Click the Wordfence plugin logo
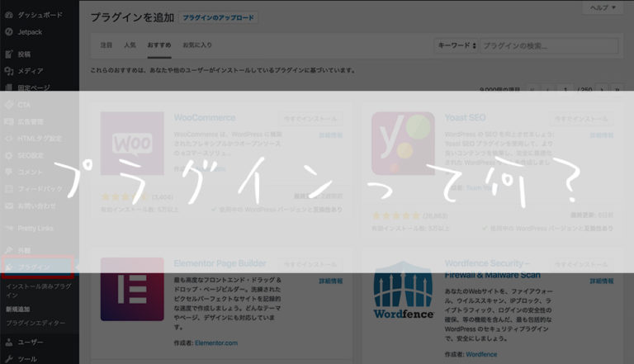Viewport: 634px width, 364px height. pyautogui.click(x=403, y=291)
